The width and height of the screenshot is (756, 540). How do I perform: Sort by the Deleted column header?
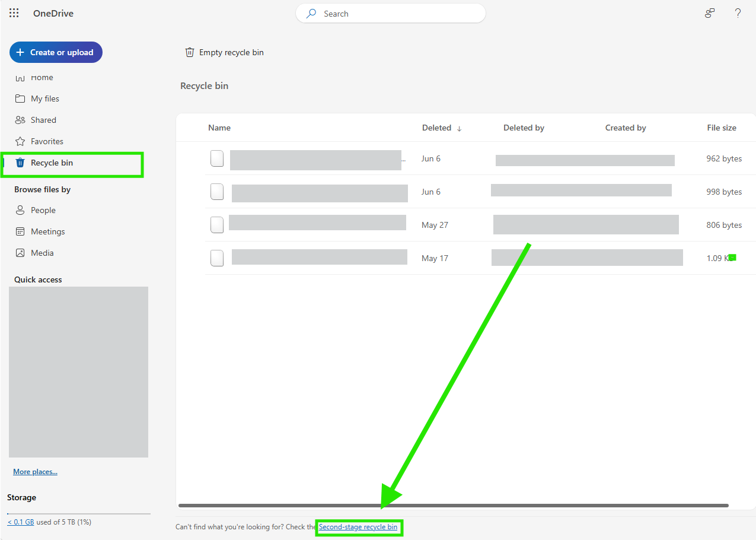click(437, 128)
